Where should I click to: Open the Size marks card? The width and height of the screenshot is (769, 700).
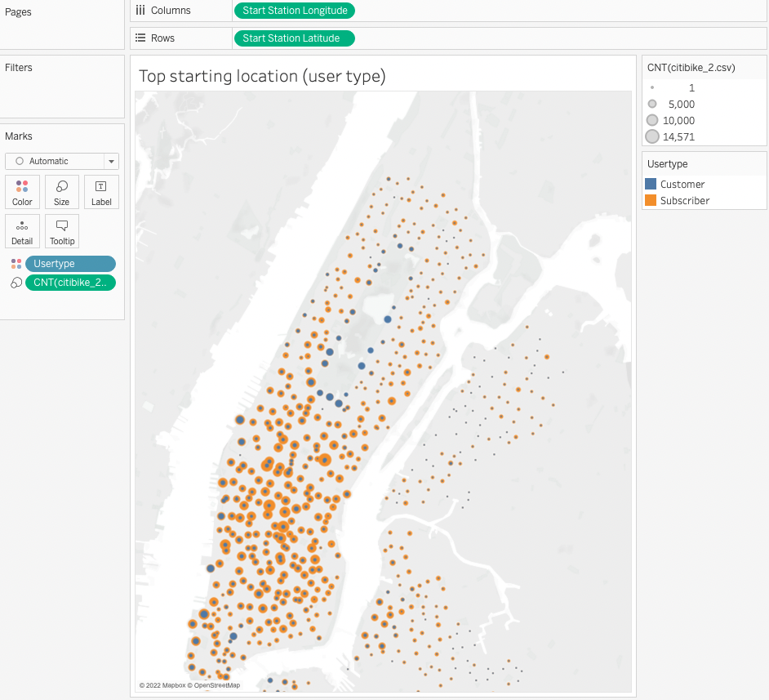click(x=62, y=192)
